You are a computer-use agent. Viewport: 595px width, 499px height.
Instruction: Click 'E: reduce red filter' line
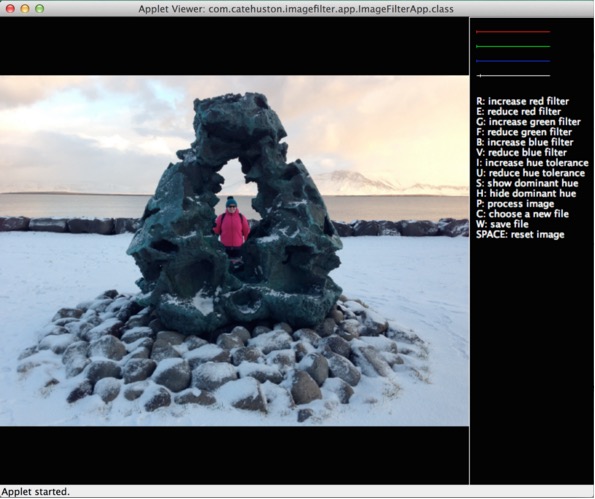pyautogui.click(x=518, y=112)
